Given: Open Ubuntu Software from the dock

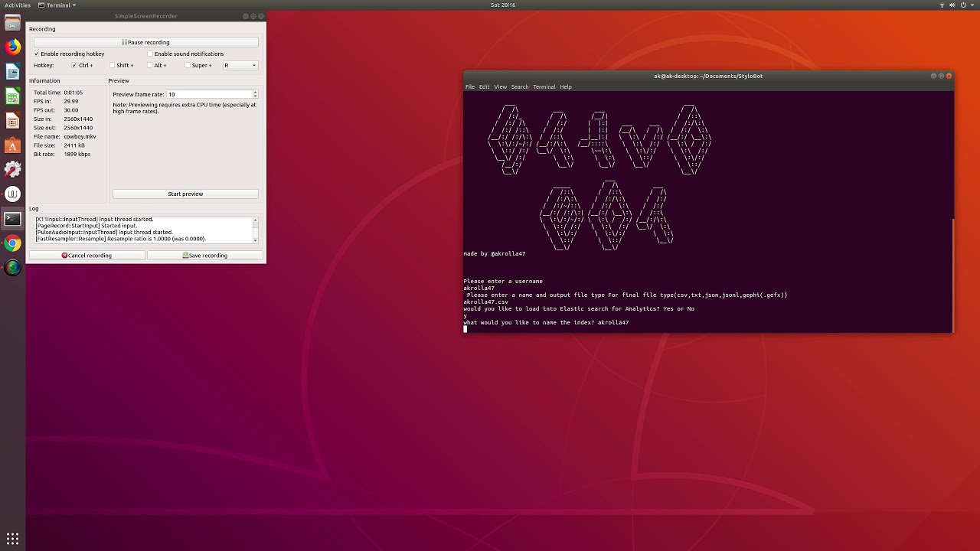Looking at the screenshot, I should click(x=12, y=145).
